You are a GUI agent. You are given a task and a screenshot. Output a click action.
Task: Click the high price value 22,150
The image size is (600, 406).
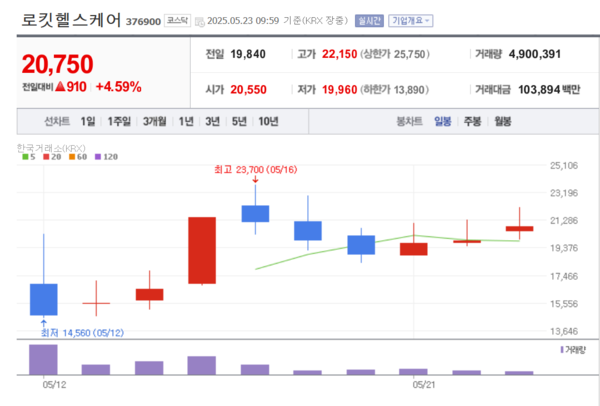click(x=339, y=54)
